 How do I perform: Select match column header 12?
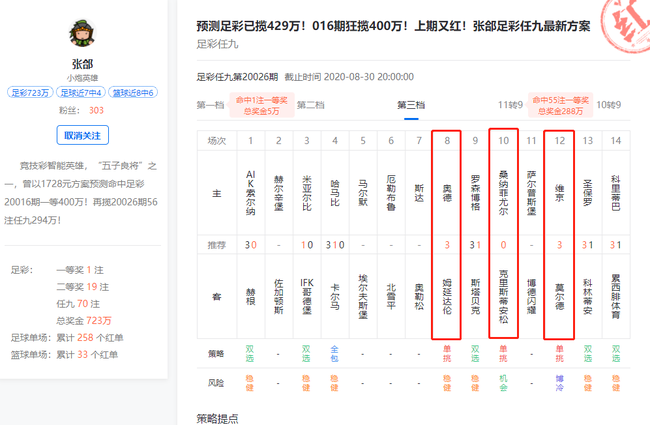tap(560, 141)
